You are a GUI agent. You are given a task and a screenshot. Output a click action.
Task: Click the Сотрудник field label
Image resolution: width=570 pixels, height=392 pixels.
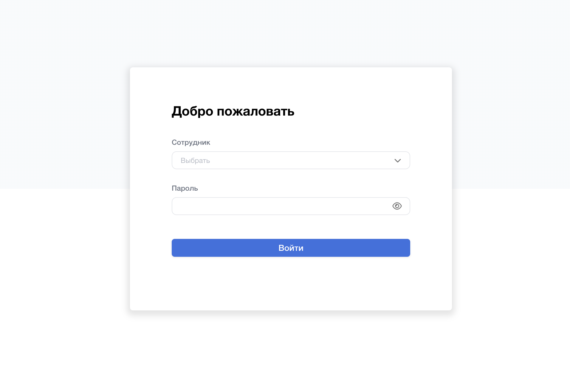(x=191, y=142)
